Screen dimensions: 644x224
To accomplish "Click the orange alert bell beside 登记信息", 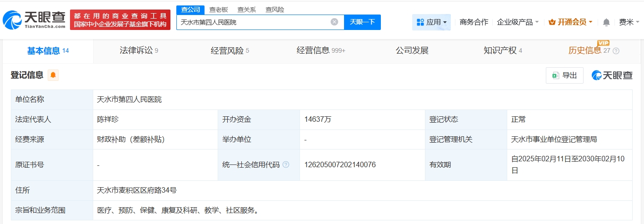I will click(x=53, y=75).
